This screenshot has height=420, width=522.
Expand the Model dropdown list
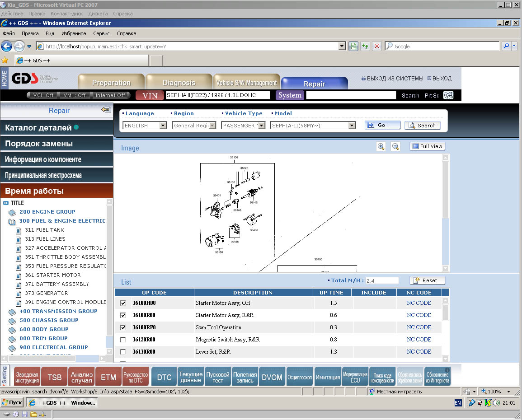click(352, 126)
